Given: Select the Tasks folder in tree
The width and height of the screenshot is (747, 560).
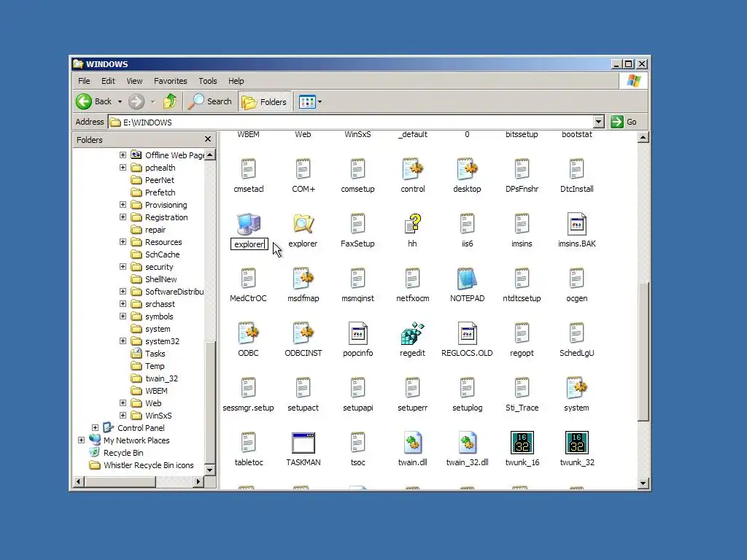Looking at the screenshot, I should tap(155, 354).
